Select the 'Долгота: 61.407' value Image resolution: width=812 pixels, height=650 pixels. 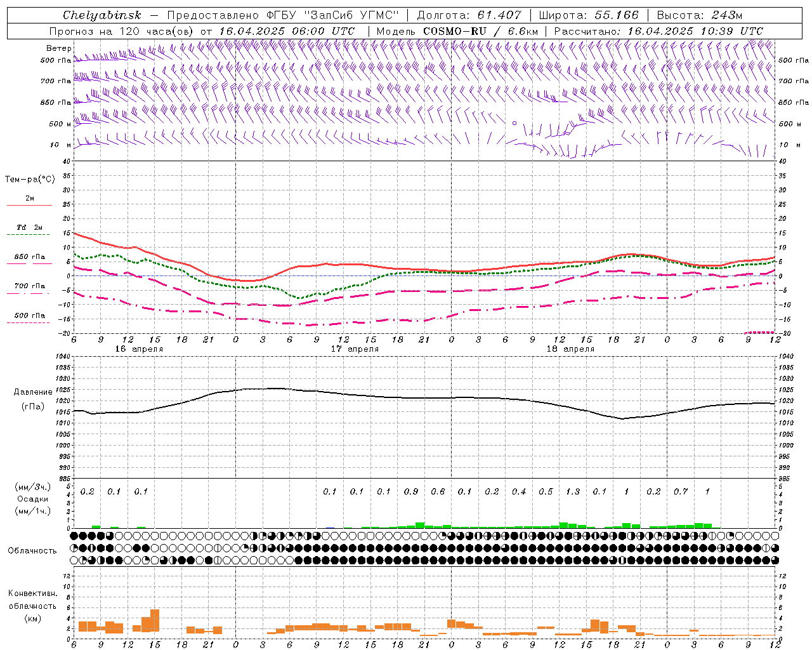pyautogui.click(x=469, y=15)
